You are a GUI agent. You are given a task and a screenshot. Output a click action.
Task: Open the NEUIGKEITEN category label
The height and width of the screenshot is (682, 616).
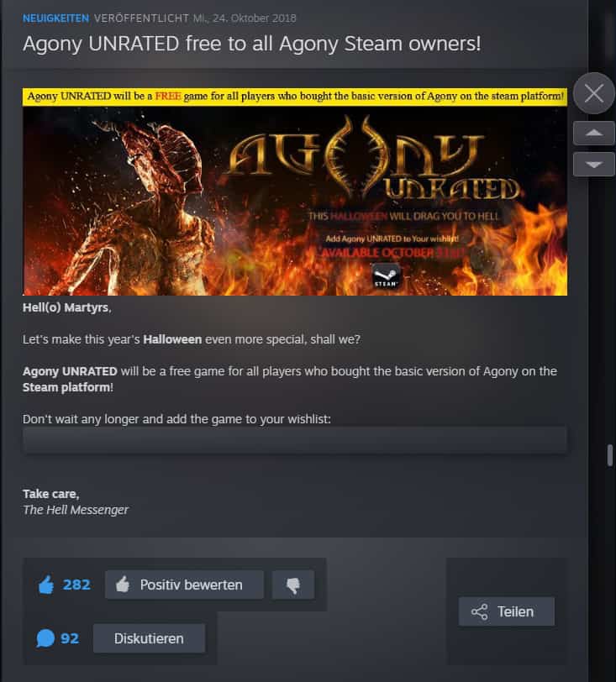point(55,18)
